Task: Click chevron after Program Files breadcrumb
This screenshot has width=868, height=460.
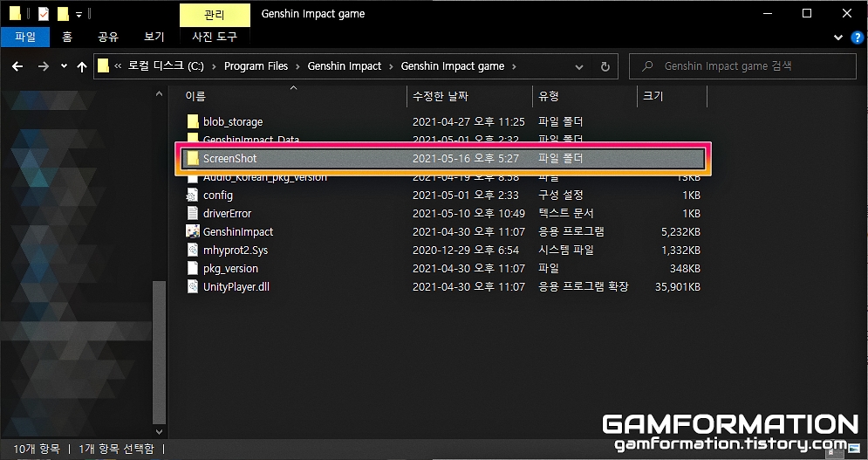Action: tap(297, 66)
